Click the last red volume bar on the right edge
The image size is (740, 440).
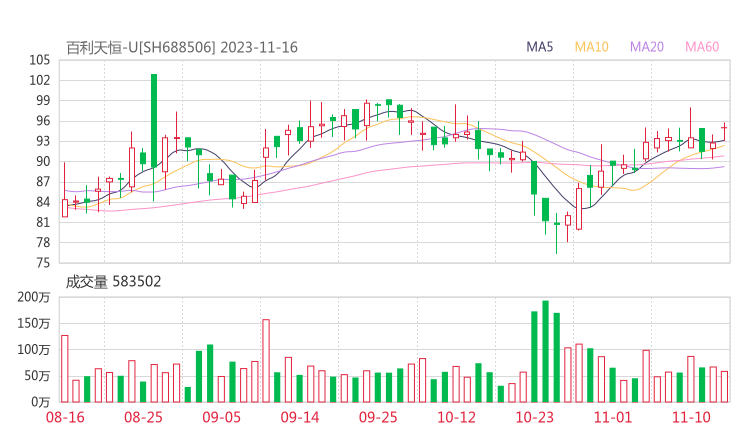coord(724,387)
